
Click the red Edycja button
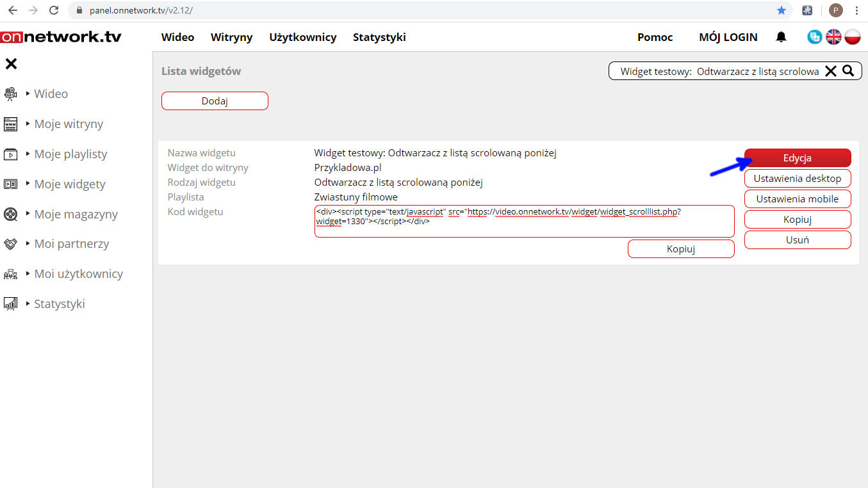pyautogui.click(x=798, y=158)
